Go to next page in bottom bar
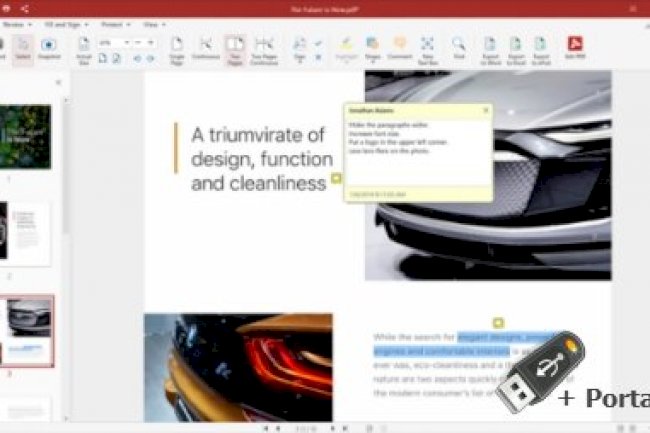 click(x=332, y=428)
